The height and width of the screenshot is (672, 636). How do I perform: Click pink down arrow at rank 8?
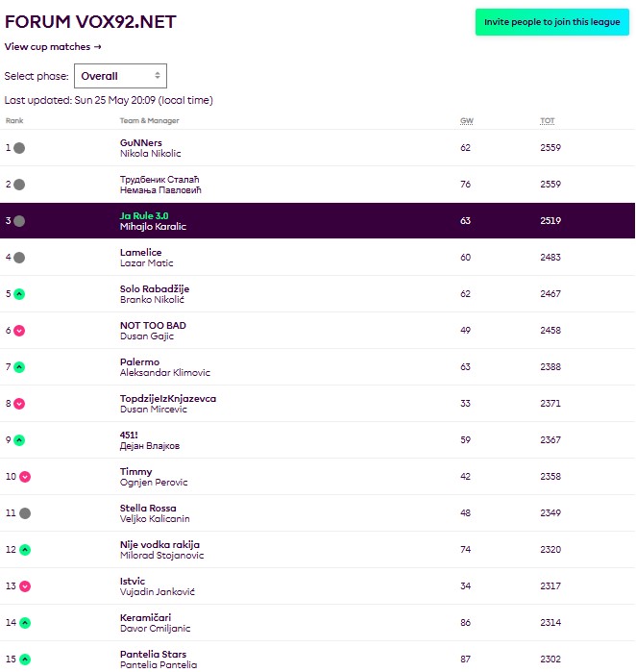click(x=19, y=404)
